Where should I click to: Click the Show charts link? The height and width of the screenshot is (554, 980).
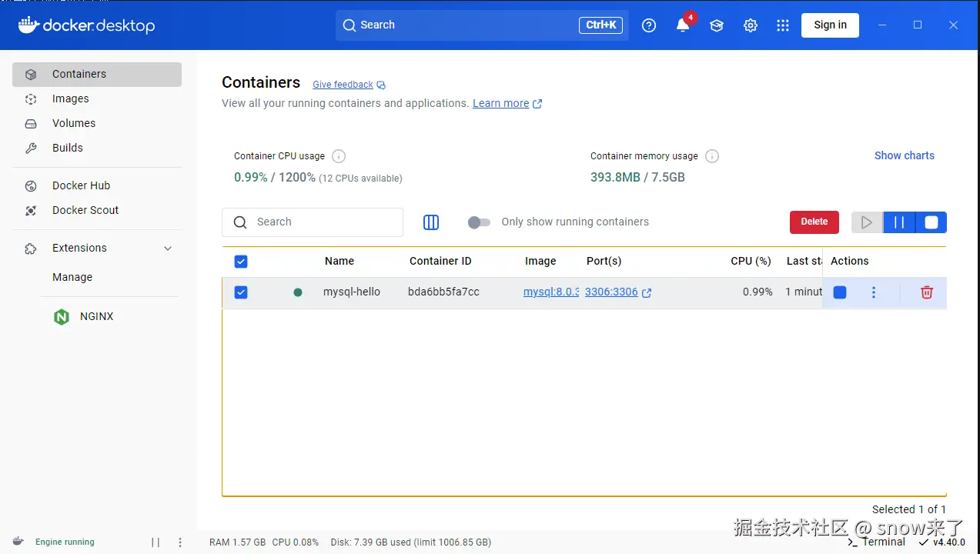[905, 155]
